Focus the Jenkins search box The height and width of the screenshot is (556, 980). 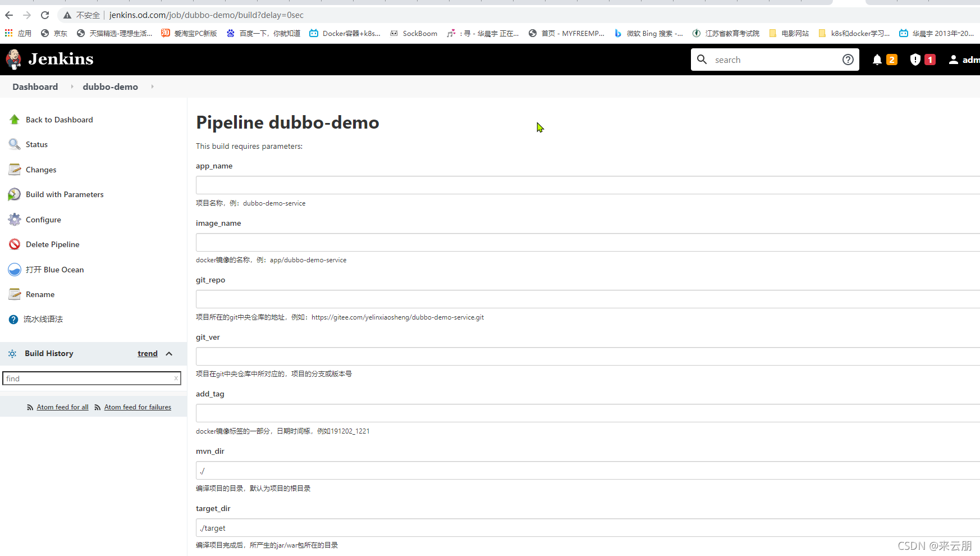pos(775,60)
